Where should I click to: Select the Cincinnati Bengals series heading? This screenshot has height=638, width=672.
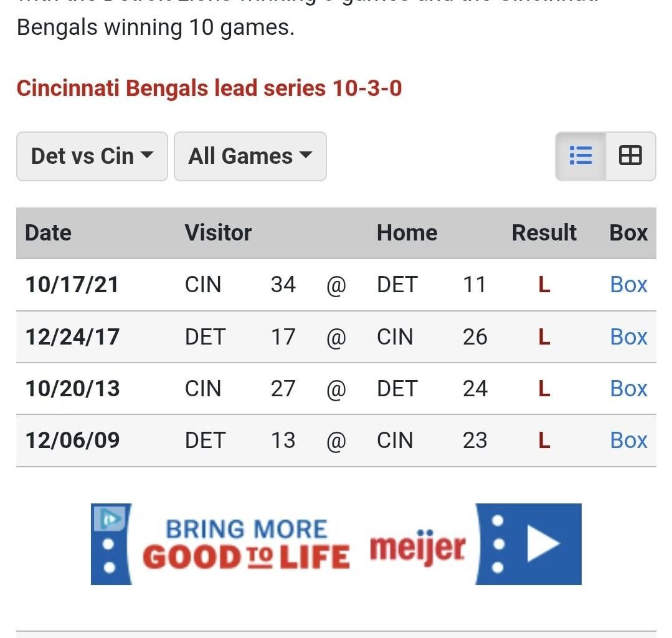click(x=210, y=88)
